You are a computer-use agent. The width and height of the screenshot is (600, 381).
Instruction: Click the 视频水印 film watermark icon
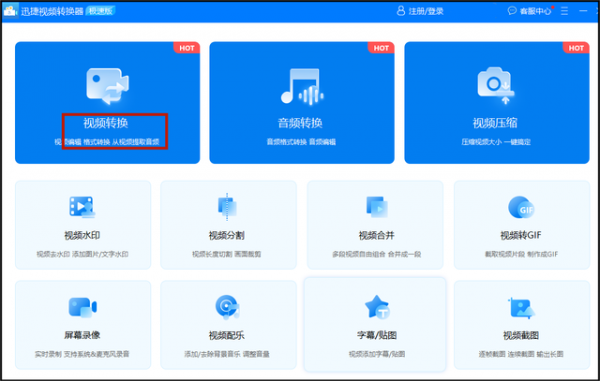pyautogui.click(x=82, y=207)
